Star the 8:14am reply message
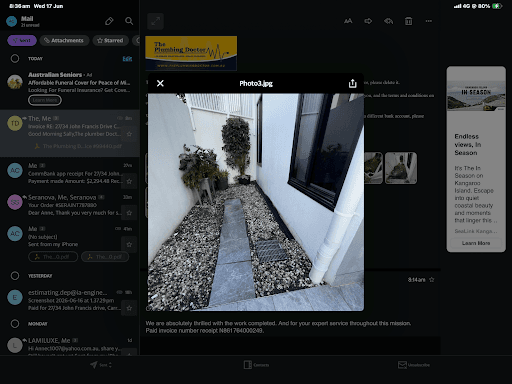This screenshot has height=384, width=512. point(432,280)
